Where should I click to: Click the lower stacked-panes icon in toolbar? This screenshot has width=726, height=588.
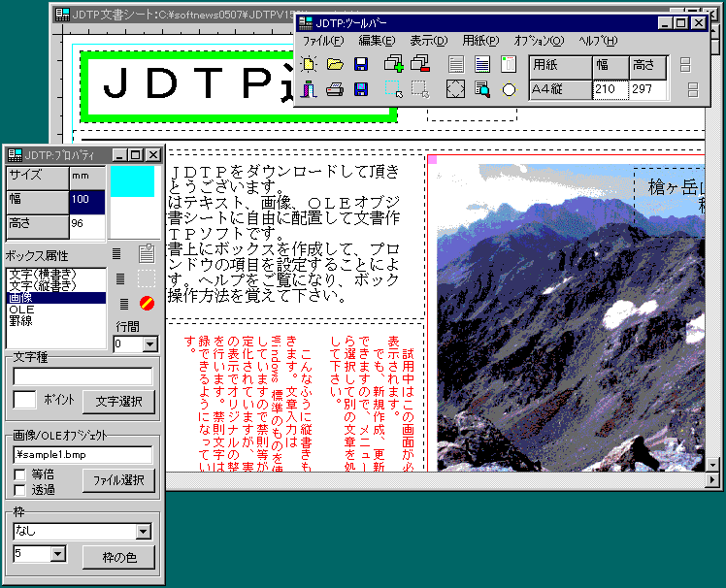(693, 90)
